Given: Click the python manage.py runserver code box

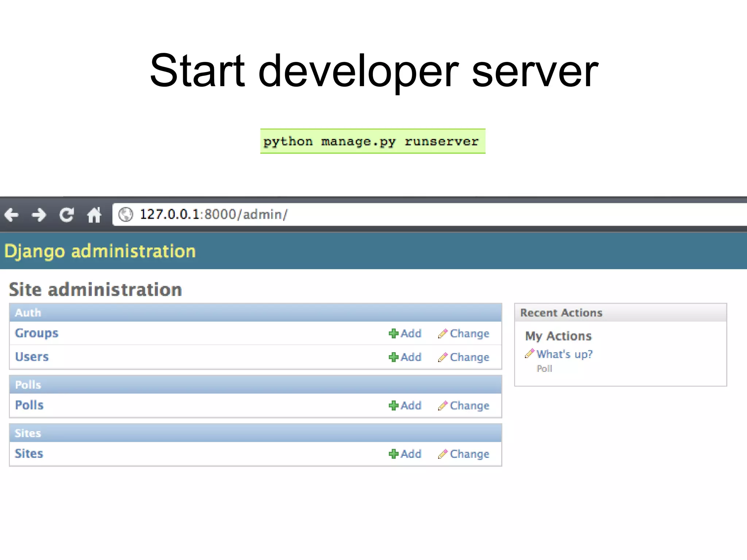Looking at the screenshot, I should (373, 141).
